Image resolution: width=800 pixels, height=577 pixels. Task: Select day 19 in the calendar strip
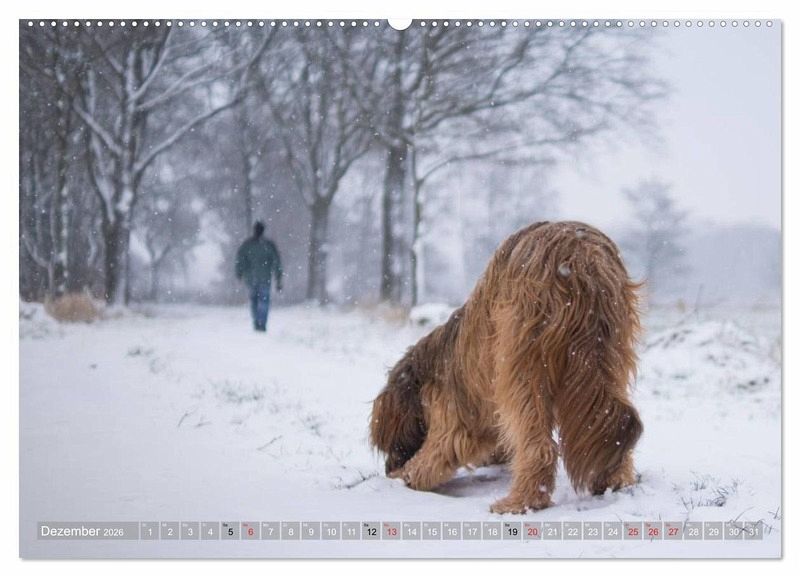(x=512, y=531)
